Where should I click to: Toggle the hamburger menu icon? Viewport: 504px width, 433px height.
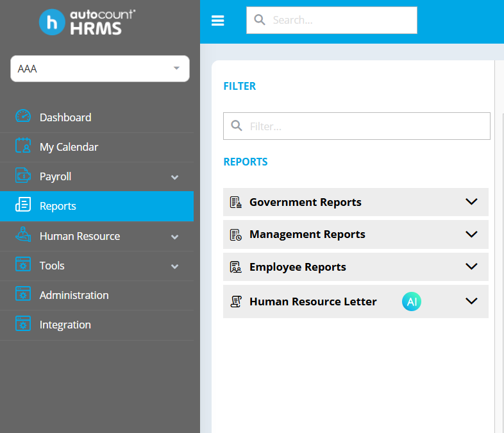pyautogui.click(x=218, y=21)
